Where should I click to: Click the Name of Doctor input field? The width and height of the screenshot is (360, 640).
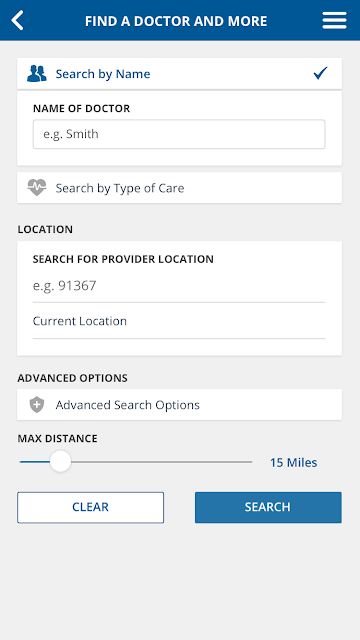[179, 134]
